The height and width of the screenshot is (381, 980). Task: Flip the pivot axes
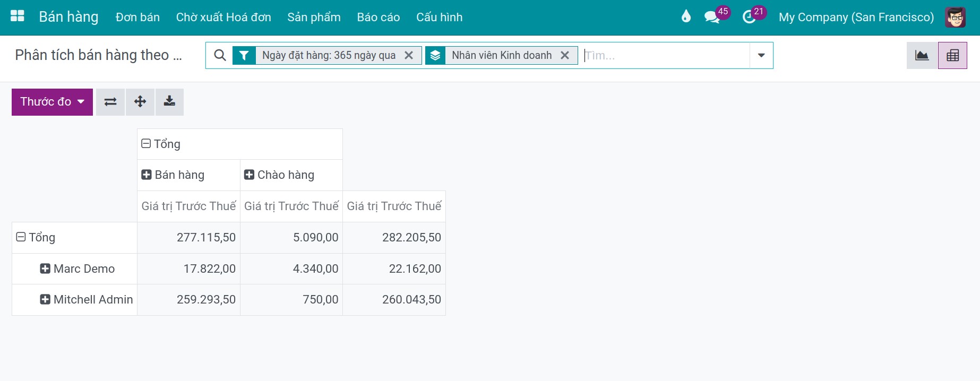tap(110, 102)
